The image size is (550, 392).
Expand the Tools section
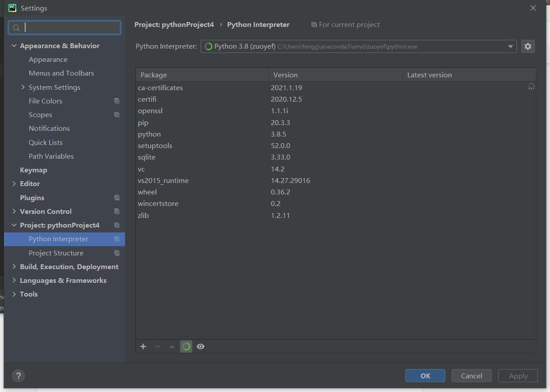tap(14, 294)
